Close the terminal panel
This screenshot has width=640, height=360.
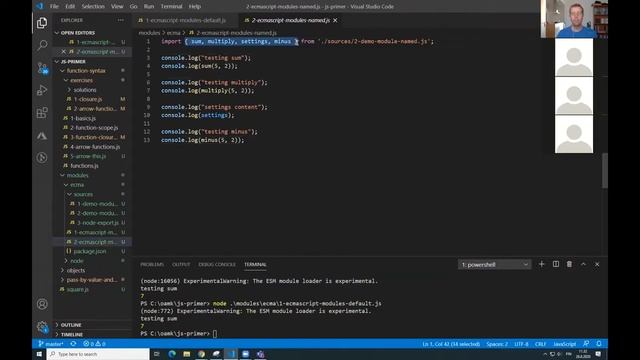pos(597,264)
